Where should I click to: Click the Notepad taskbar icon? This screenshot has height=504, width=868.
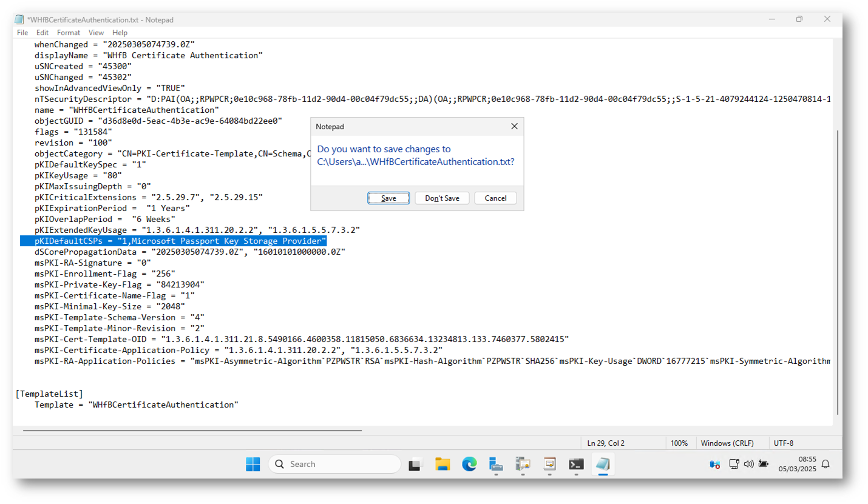click(x=603, y=465)
